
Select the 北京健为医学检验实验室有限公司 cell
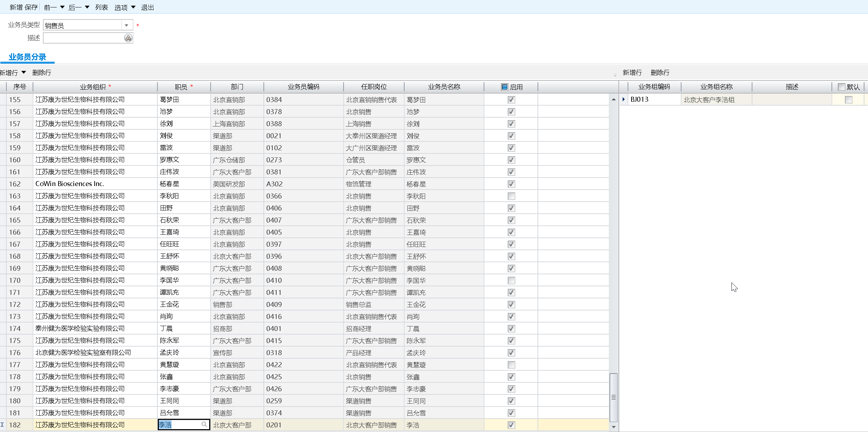coord(95,353)
